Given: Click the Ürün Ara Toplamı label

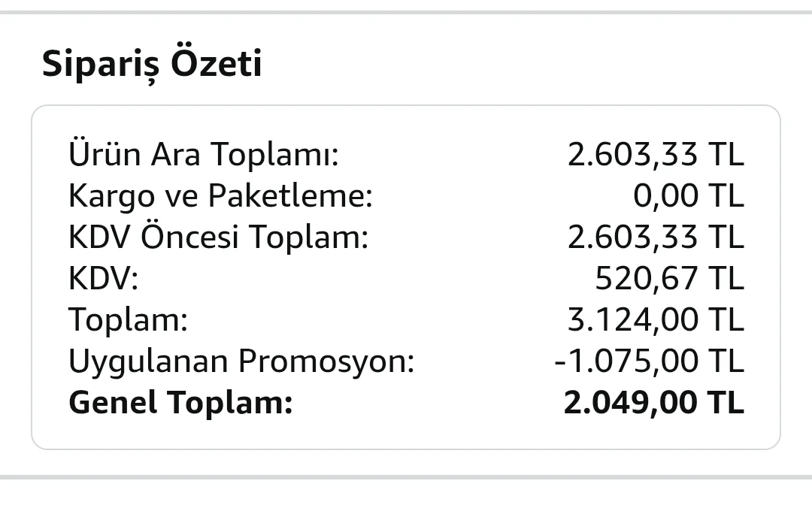Looking at the screenshot, I should pyautogui.click(x=204, y=156).
